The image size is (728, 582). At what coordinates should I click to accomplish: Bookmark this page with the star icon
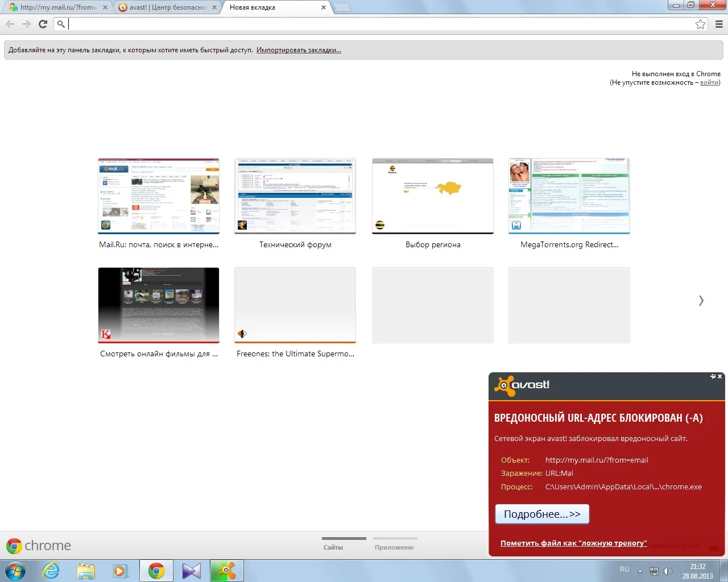click(x=701, y=24)
